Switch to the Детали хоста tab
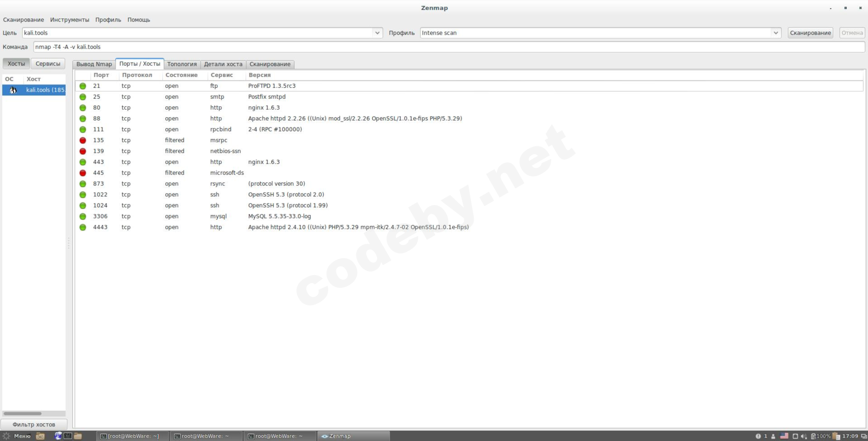This screenshot has height=441, width=868. click(223, 64)
